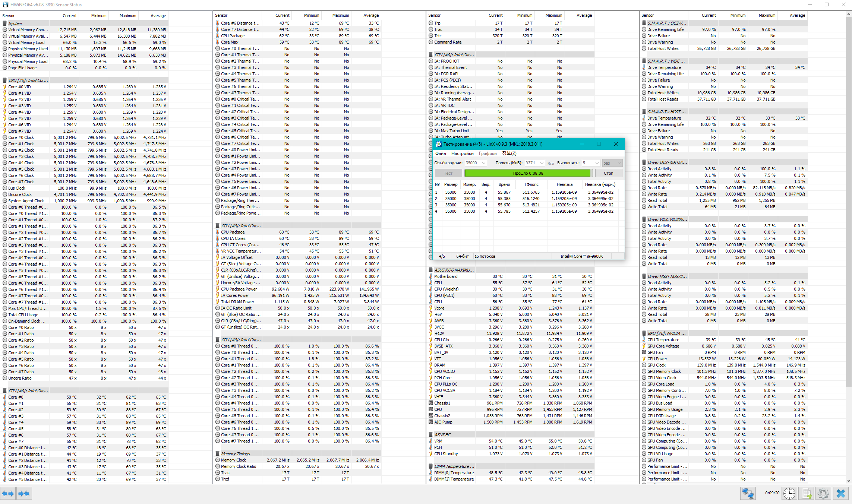Collapse the System sensor group header
The height and width of the screenshot is (504, 852).
coord(15,23)
